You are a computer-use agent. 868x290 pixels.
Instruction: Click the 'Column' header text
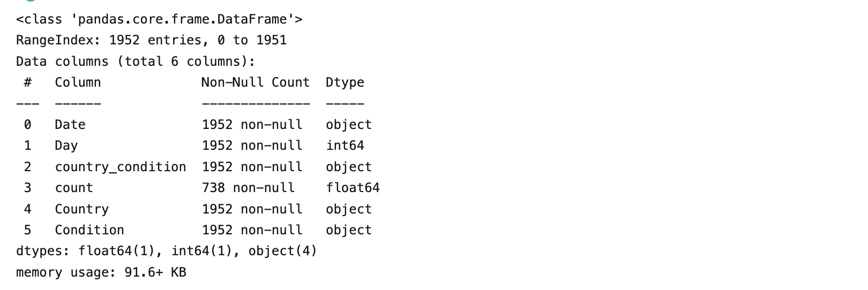(x=78, y=82)
